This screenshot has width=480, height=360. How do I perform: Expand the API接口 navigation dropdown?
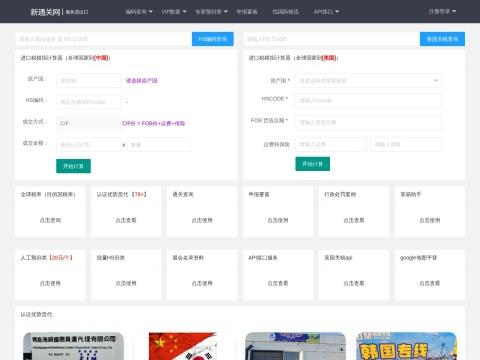coord(326,12)
